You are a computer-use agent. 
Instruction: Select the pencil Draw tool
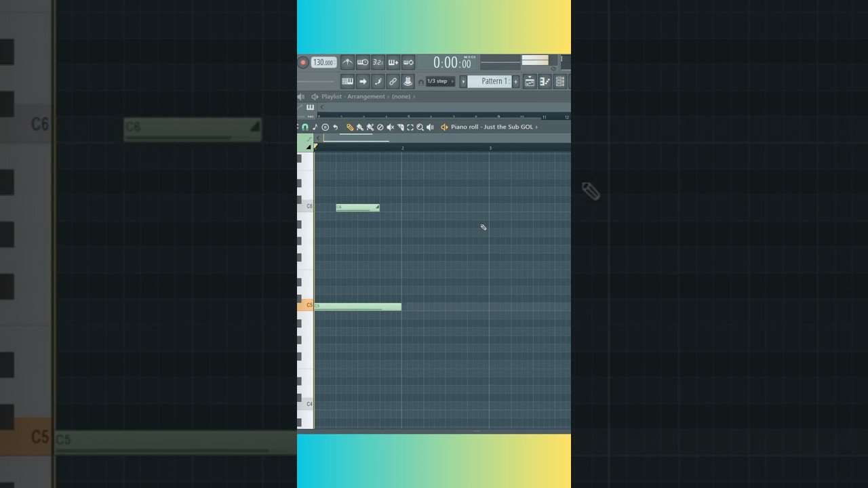pyautogui.click(x=350, y=127)
